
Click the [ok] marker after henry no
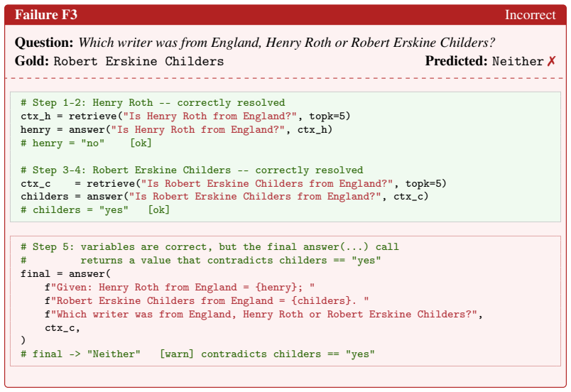[x=141, y=143]
